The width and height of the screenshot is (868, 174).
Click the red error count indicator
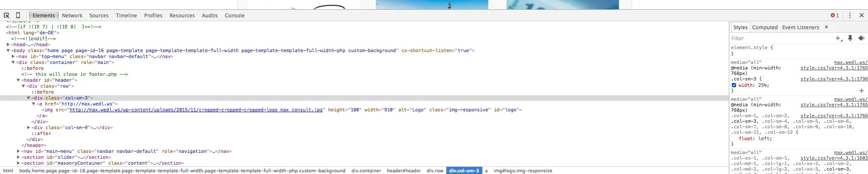point(835,15)
